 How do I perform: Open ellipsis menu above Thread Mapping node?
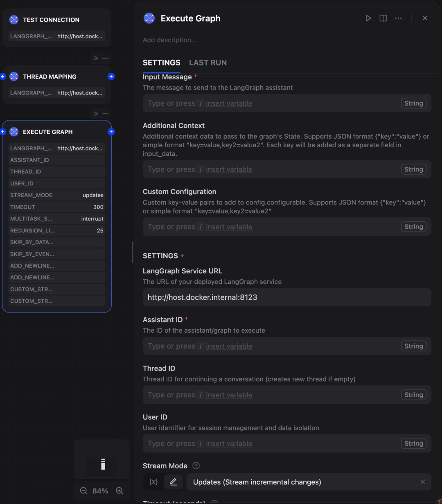point(105,58)
